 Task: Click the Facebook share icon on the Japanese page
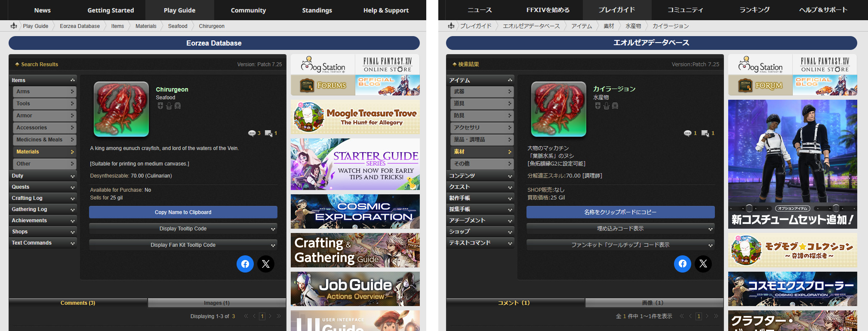(683, 264)
